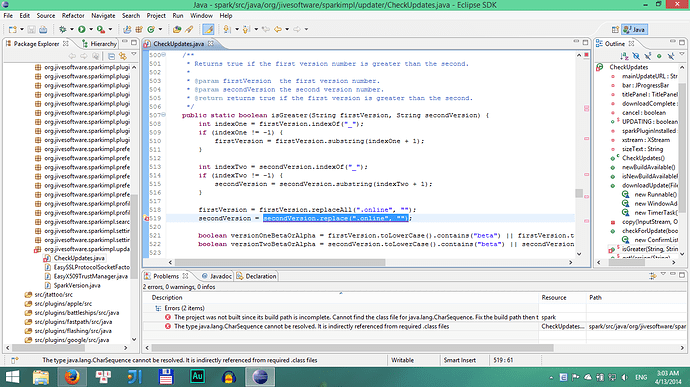Open Package Explorer view menu triangle
This screenshot has width=690, height=387.
(x=134, y=54)
